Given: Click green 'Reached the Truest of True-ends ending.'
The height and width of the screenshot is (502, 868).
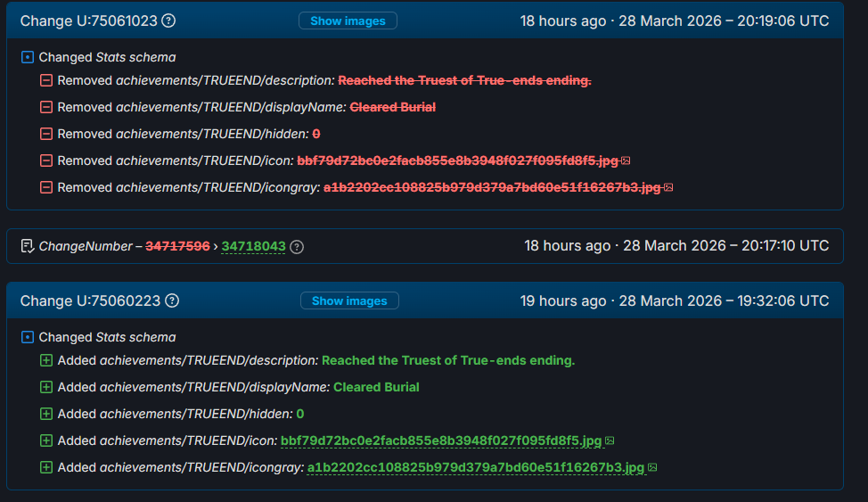Looking at the screenshot, I should (x=448, y=360).
